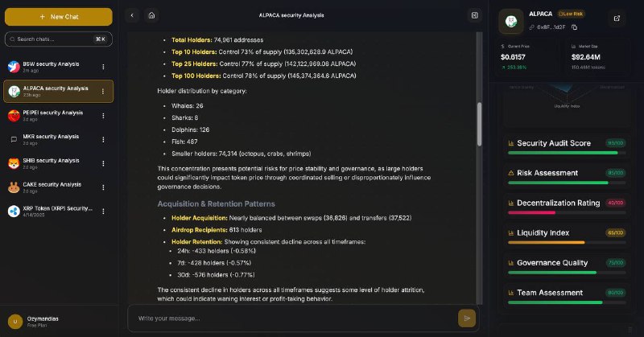Open the MKR security Analysis chat
The image size is (644, 337).
pyautogui.click(x=58, y=140)
